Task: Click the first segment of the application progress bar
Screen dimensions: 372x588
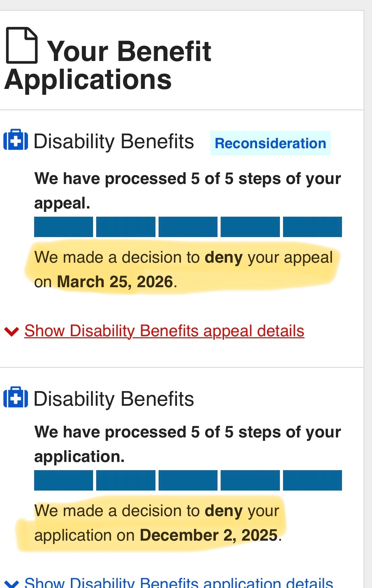Action: pyautogui.click(x=63, y=480)
